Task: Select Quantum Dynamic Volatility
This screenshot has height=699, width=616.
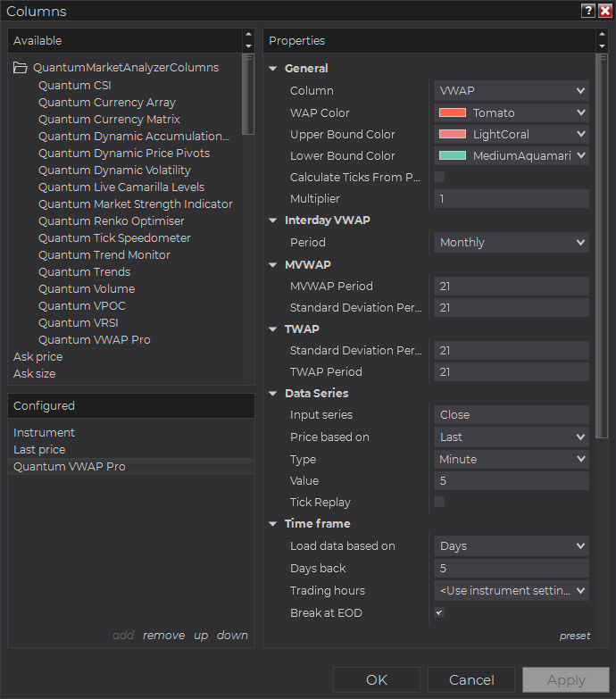Action: tap(114, 171)
